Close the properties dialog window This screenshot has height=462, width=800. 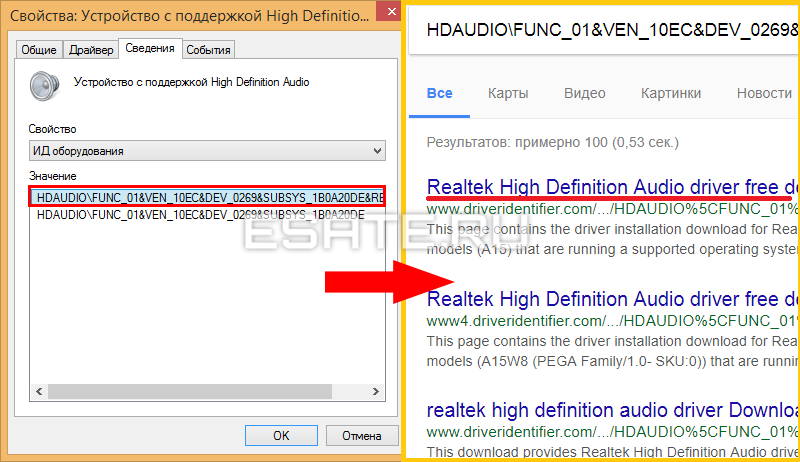click(391, 11)
